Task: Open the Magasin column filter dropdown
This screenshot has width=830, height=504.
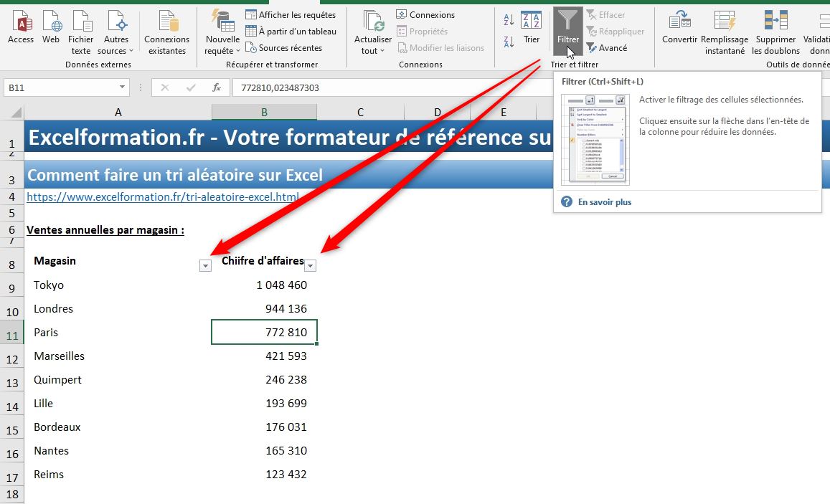Action: pos(204,265)
